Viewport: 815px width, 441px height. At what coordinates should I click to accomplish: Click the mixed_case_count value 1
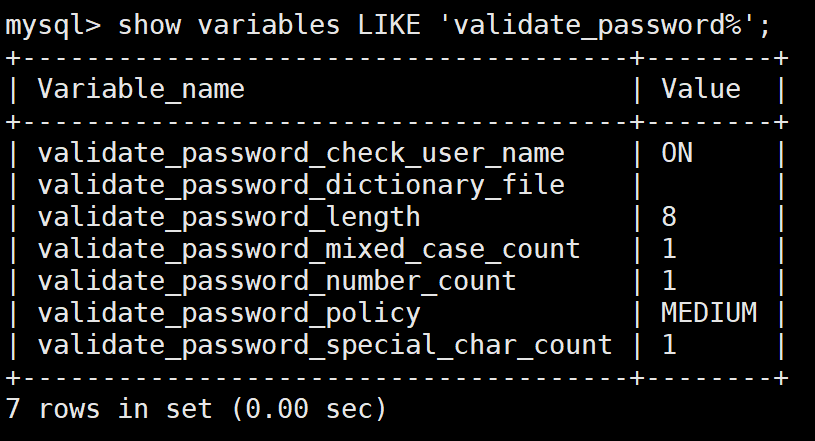[x=669, y=249]
